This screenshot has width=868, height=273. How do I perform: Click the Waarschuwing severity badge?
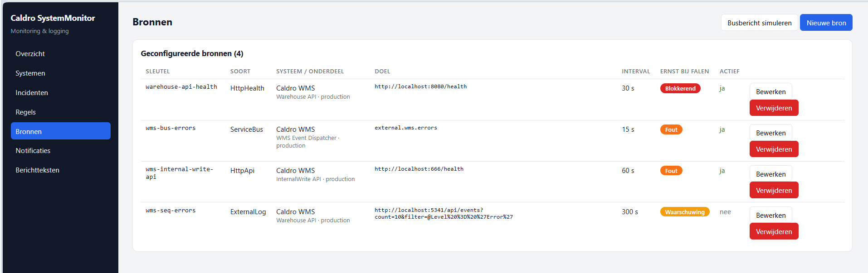[x=685, y=212]
